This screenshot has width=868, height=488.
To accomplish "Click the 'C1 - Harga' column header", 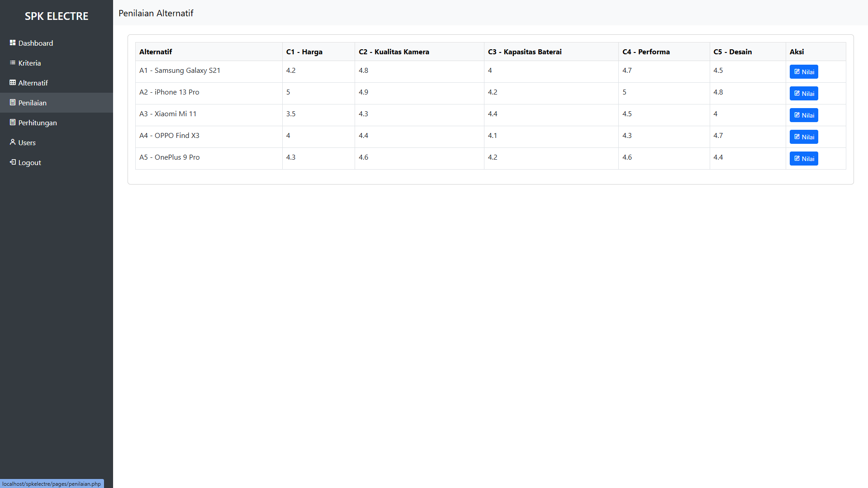I will pyautogui.click(x=318, y=52).
